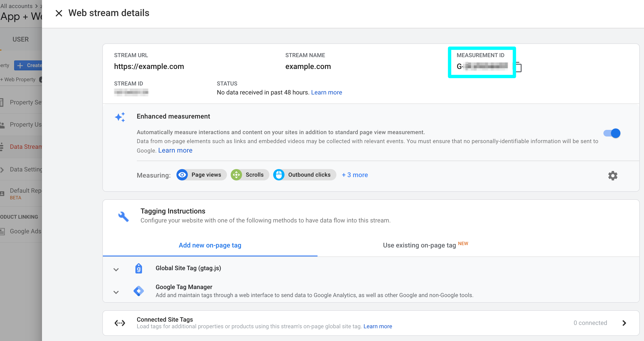The height and width of the screenshot is (341, 644).
Task: Click the 0 connected count
Action: pyautogui.click(x=590, y=323)
